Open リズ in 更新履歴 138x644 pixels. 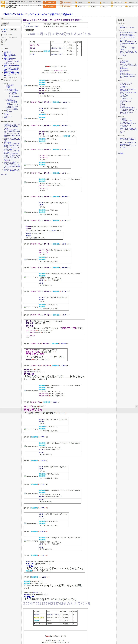pyautogui.click(x=121, y=39)
